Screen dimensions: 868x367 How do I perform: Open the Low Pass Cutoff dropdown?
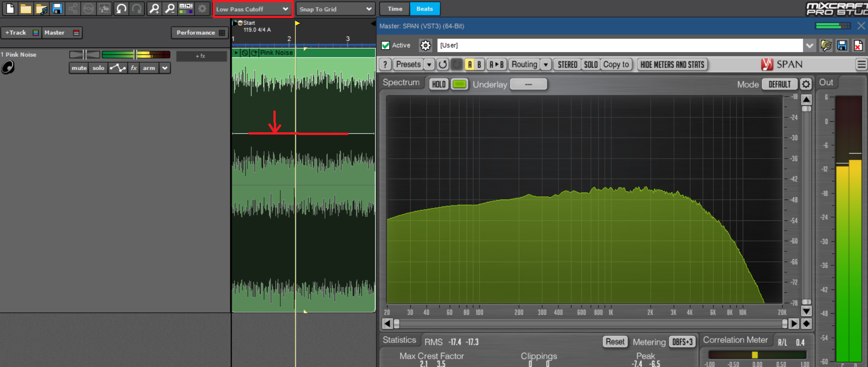click(x=252, y=9)
